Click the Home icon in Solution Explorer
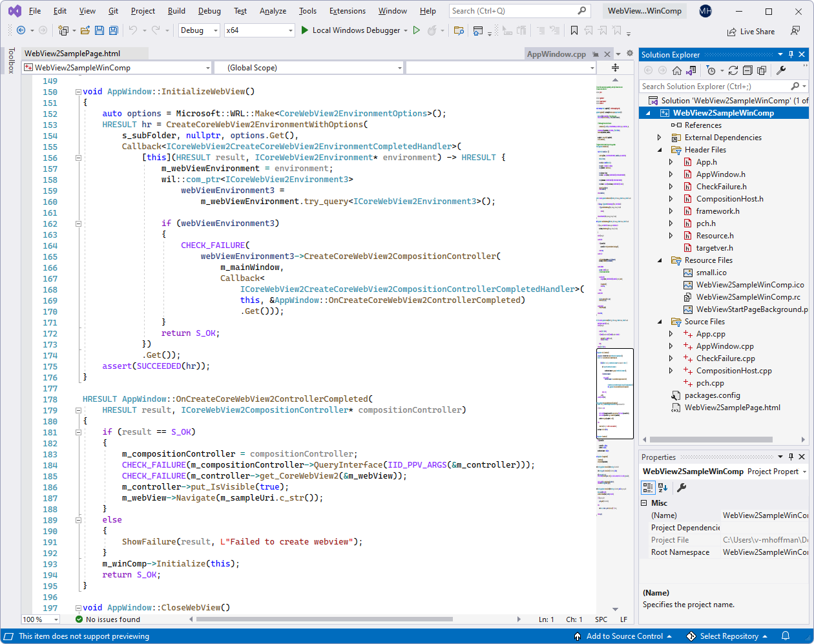The height and width of the screenshot is (644, 814). click(676, 70)
